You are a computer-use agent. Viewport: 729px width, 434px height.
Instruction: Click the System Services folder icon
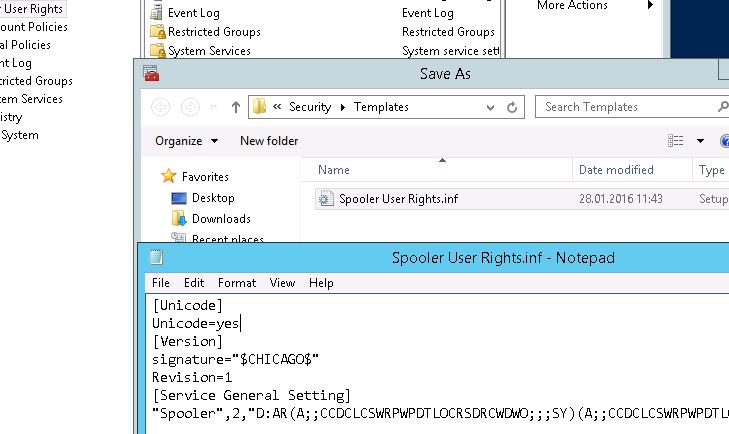158,50
